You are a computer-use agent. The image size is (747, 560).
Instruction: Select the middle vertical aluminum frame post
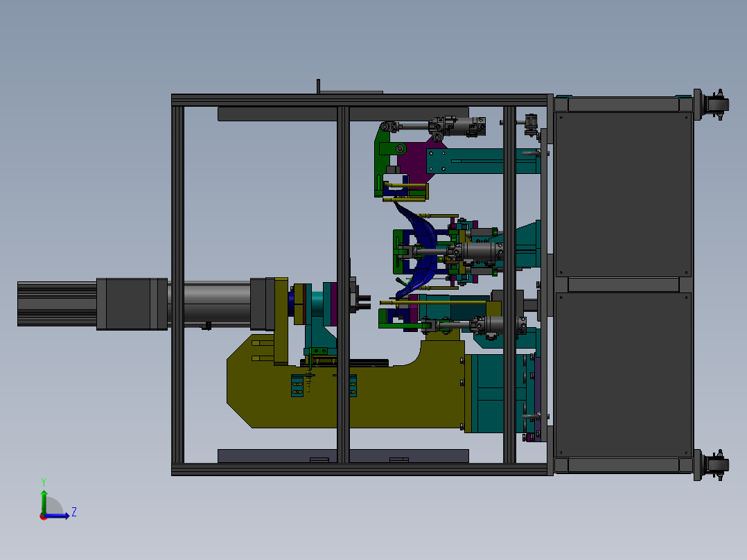[343, 285]
